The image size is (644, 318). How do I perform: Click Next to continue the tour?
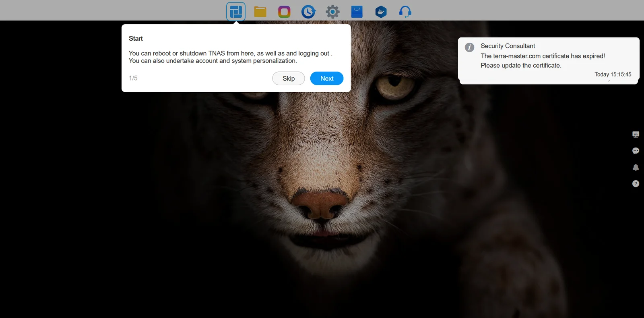[326, 78]
